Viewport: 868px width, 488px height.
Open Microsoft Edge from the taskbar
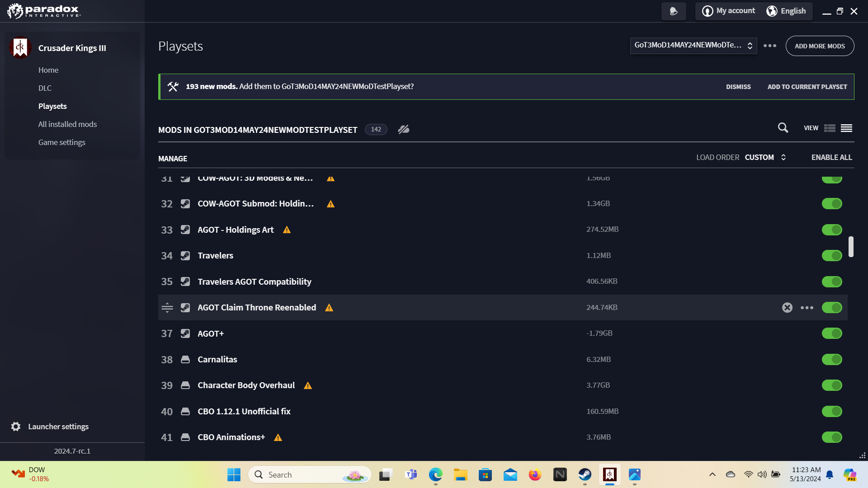(x=436, y=474)
